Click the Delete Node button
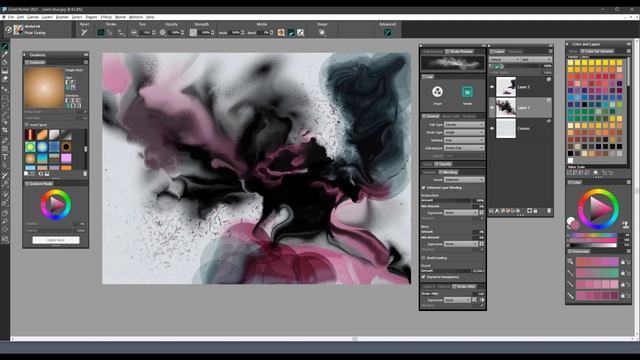This screenshot has height=360, width=640. click(x=56, y=240)
